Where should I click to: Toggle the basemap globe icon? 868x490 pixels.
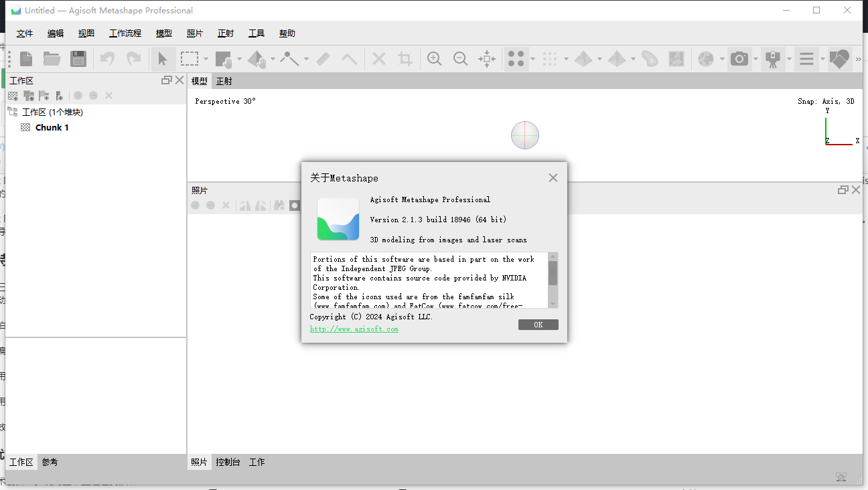tap(706, 59)
